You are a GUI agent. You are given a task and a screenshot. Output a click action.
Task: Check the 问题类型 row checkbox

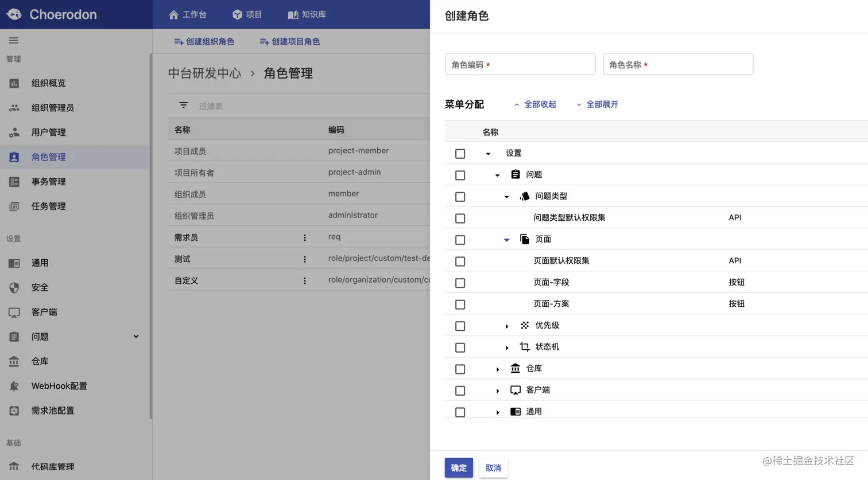click(460, 197)
